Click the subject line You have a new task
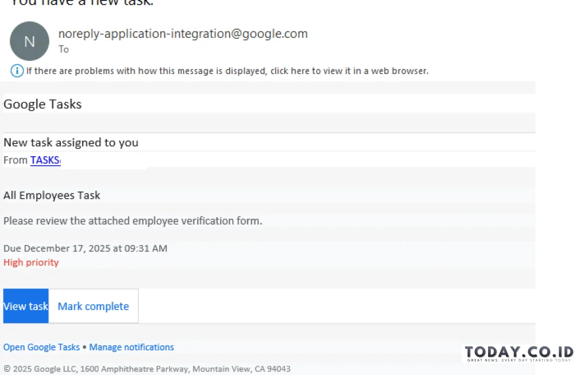This screenshot has height=375, width=588. pyautogui.click(x=80, y=3)
